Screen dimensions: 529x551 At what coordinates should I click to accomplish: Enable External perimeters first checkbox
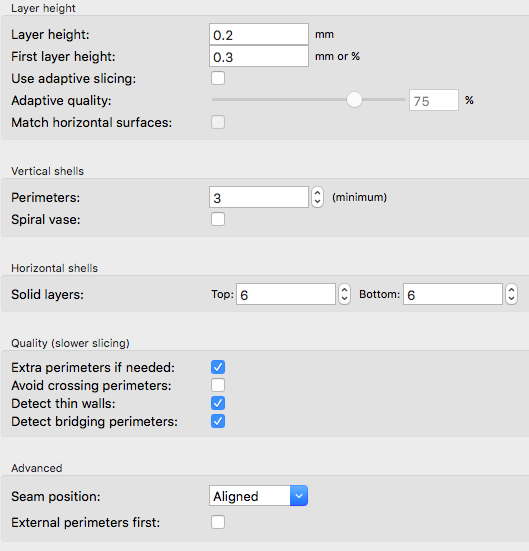[218, 522]
